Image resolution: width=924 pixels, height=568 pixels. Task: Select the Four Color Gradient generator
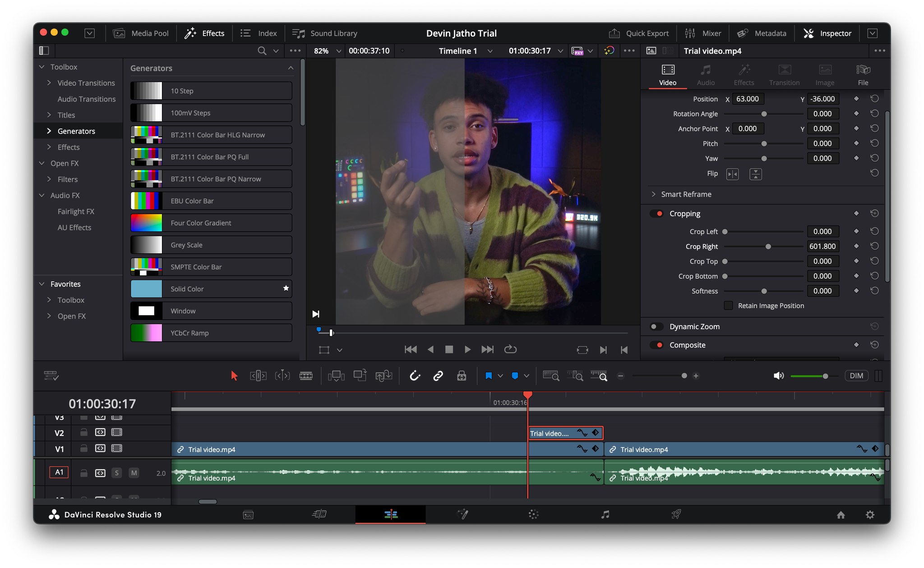pyautogui.click(x=211, y=223)
